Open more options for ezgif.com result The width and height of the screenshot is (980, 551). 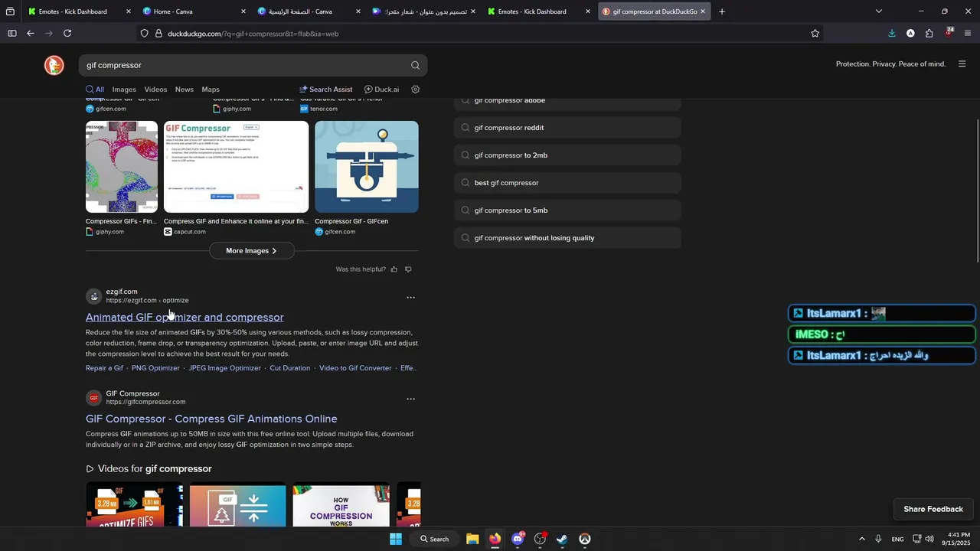pos(410,297)
